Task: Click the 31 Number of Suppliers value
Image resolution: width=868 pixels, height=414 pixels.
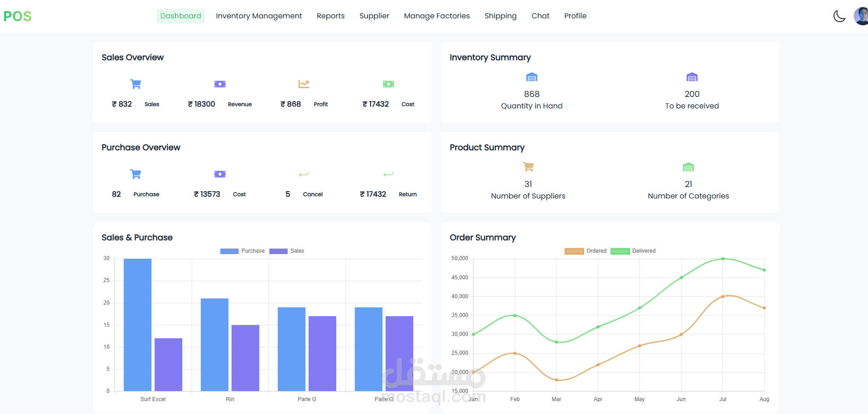Action: (x=528, y=184)
